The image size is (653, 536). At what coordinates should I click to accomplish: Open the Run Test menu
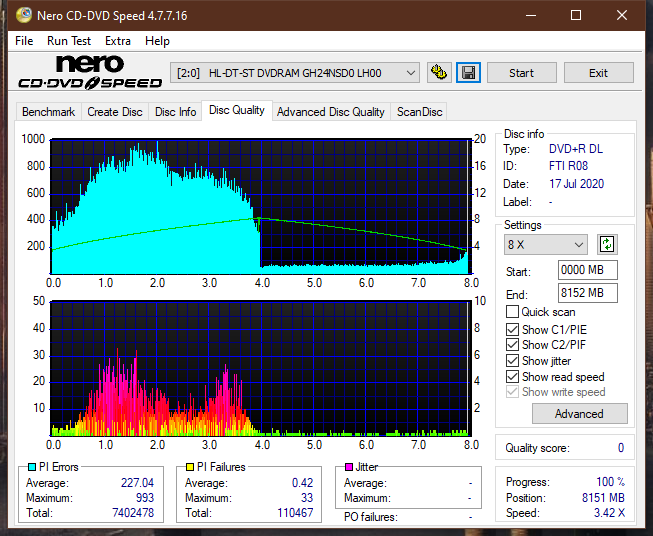coord(69,41)
